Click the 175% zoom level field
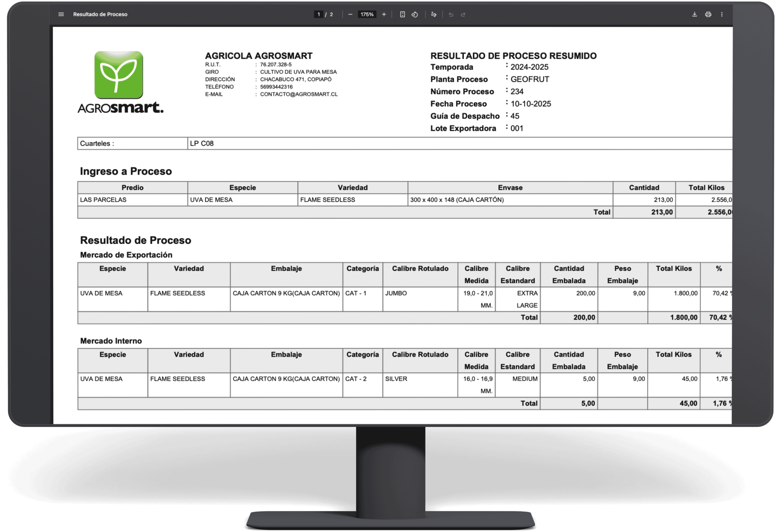 tap(367, 14)
